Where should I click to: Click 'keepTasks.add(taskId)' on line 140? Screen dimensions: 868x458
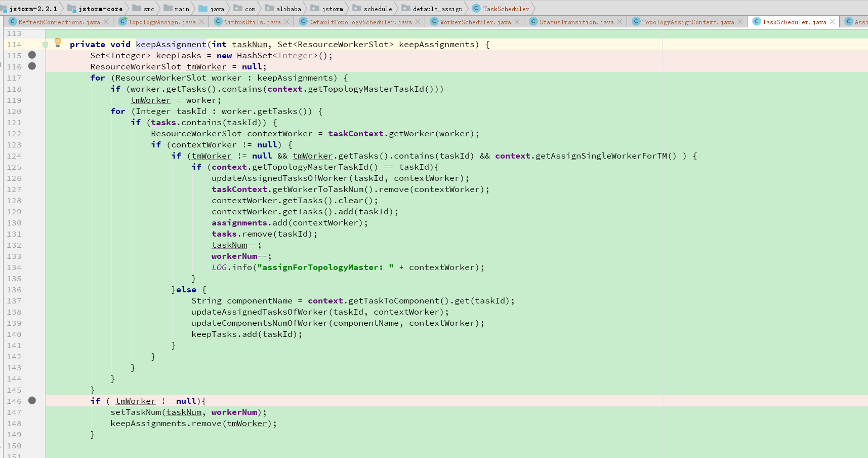[244, 334]
